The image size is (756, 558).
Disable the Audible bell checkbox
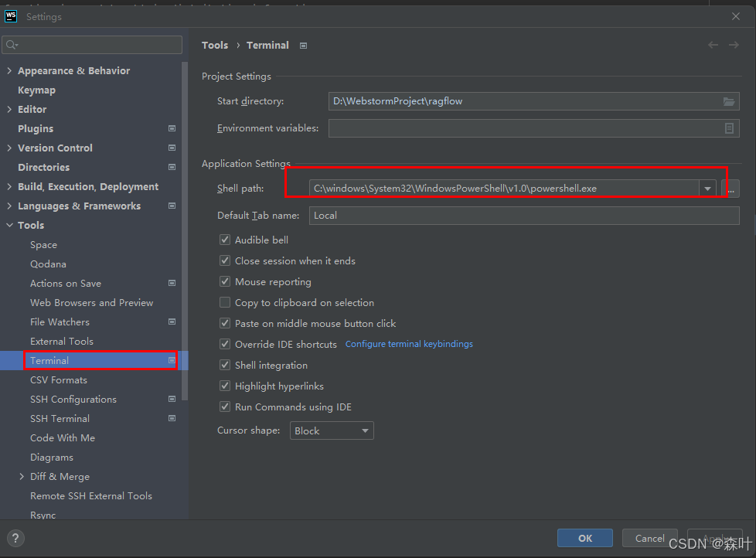click(x=224, y=240)
